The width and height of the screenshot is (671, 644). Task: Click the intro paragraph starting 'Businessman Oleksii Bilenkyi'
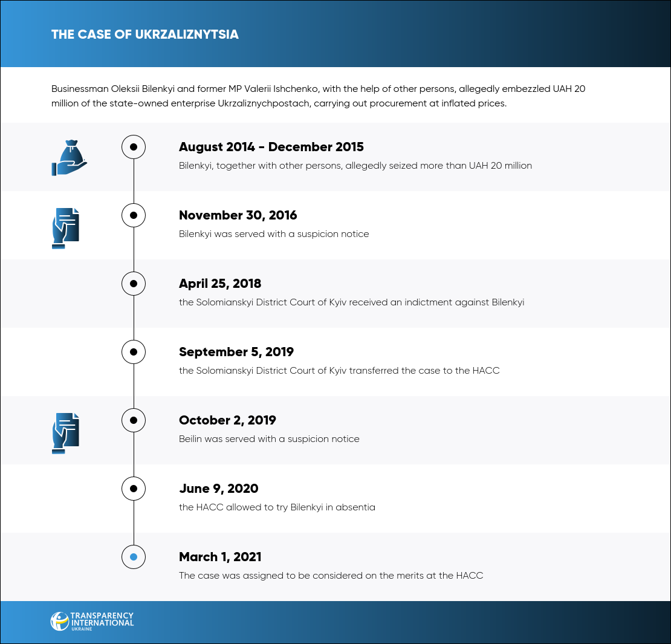(x=319, y=96)
